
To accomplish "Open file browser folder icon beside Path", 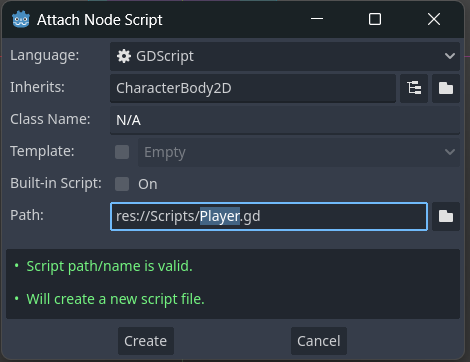I will (x=446, y=216).
